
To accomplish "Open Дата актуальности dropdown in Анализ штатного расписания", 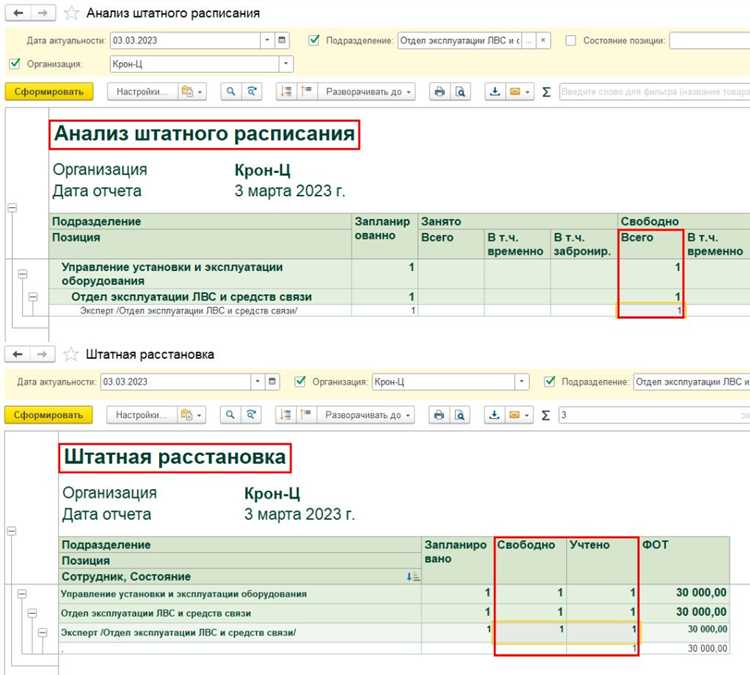I will tap(267, 40).
